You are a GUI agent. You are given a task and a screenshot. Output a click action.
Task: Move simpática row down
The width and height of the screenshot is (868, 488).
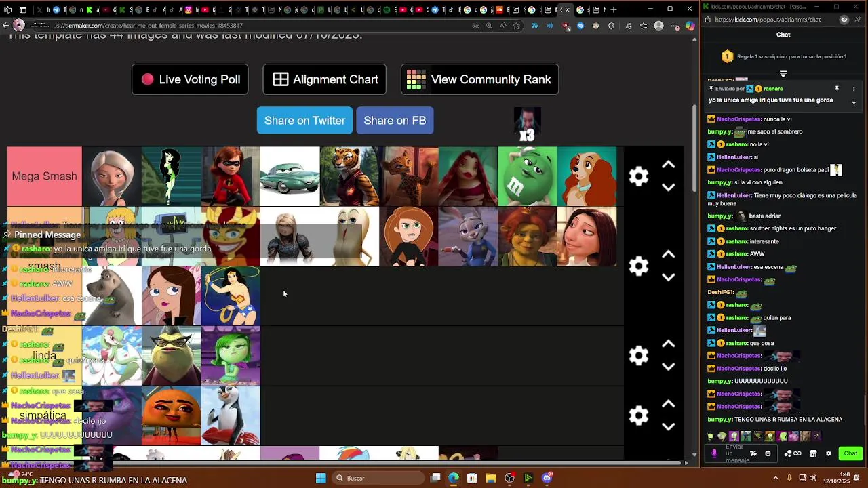point(668,426)
